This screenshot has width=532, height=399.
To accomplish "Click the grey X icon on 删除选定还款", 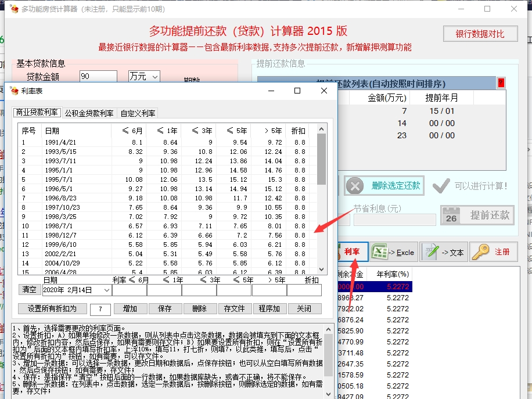I will coord(355,186).
